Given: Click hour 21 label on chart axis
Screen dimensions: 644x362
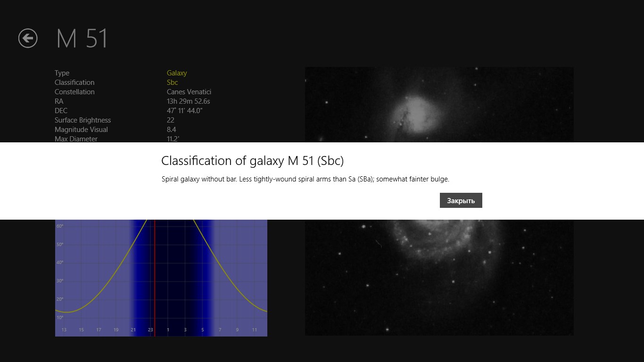Looking at the screenshot, I should [133, 330].
